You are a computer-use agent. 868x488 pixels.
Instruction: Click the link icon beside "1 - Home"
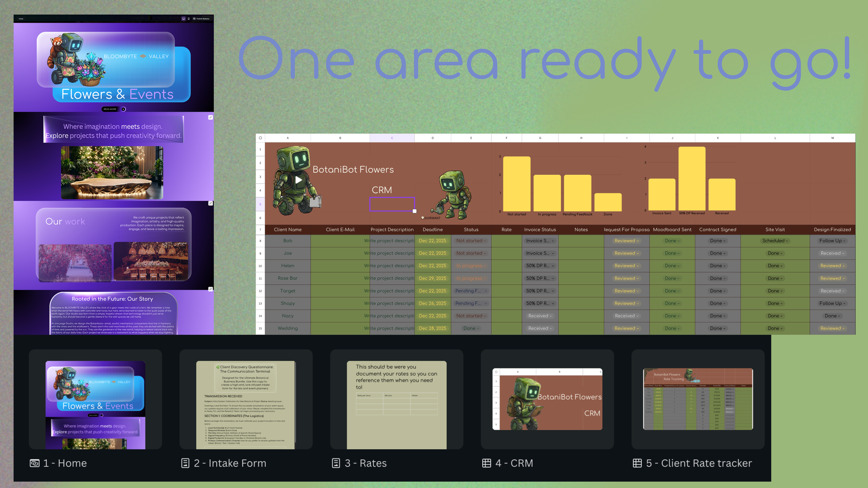coord(35,463)
